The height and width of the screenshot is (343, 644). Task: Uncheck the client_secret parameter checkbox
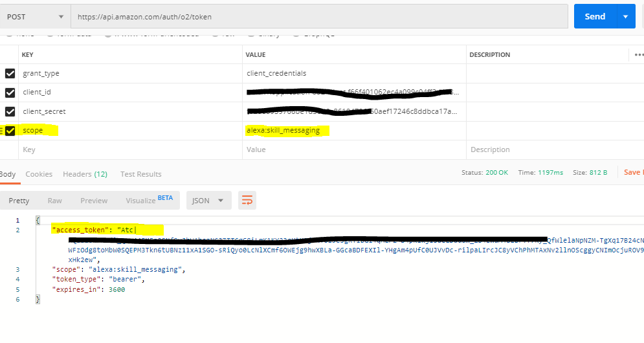click(10, 111)
